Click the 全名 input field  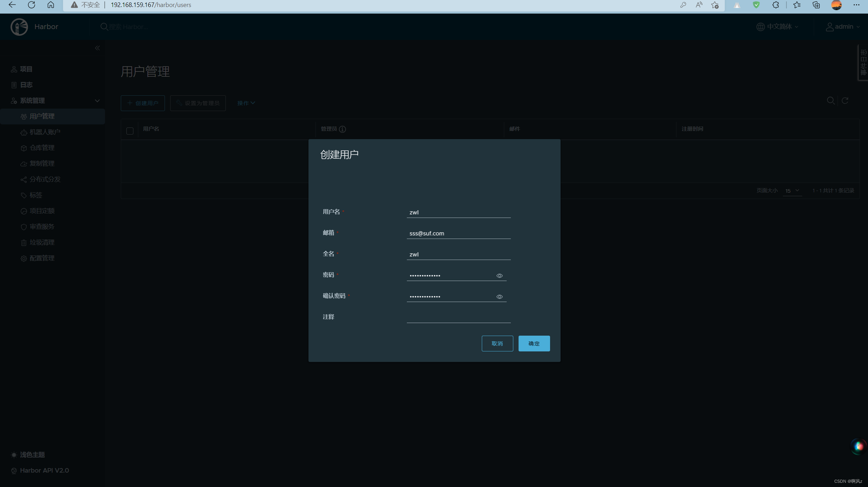pyautogui.click(x=459, y=254)
